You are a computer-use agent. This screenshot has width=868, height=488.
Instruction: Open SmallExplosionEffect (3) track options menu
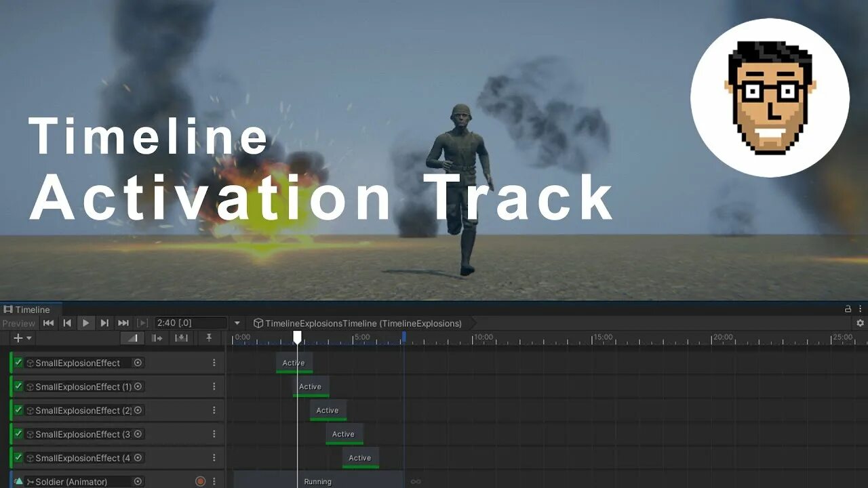pos(214,434)
